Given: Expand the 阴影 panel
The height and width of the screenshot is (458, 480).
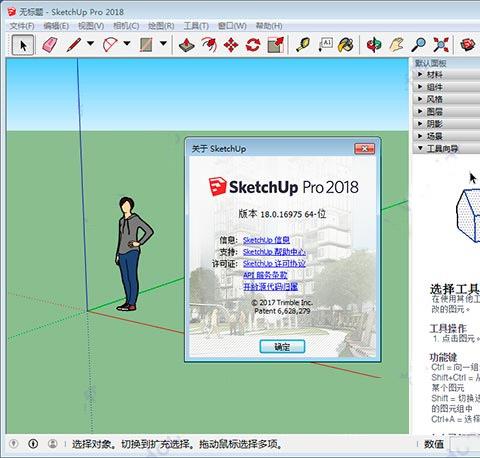Looking at the screenshot, I should point(446,124).
